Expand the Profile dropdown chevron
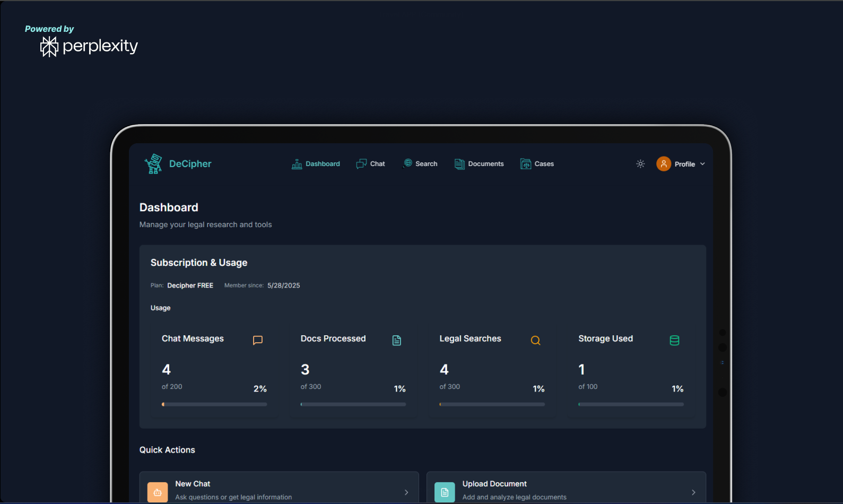Image resolution: width=843 pixels, height=504 pixels. 702,164
